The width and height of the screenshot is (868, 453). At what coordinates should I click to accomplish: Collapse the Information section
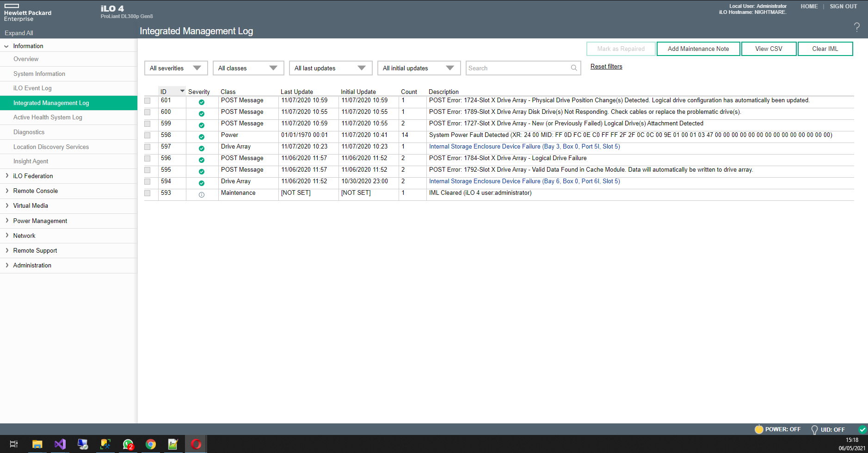(6, 46)
